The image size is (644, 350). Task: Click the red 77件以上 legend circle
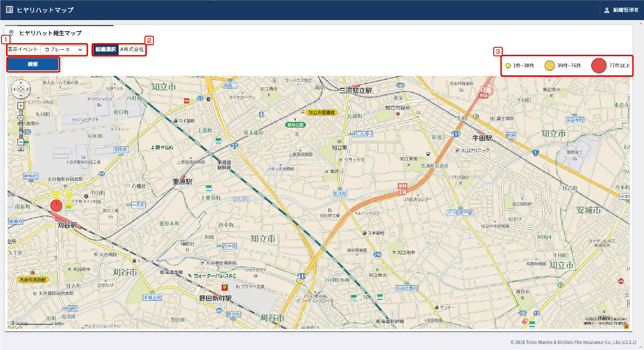tap(598, 66)
